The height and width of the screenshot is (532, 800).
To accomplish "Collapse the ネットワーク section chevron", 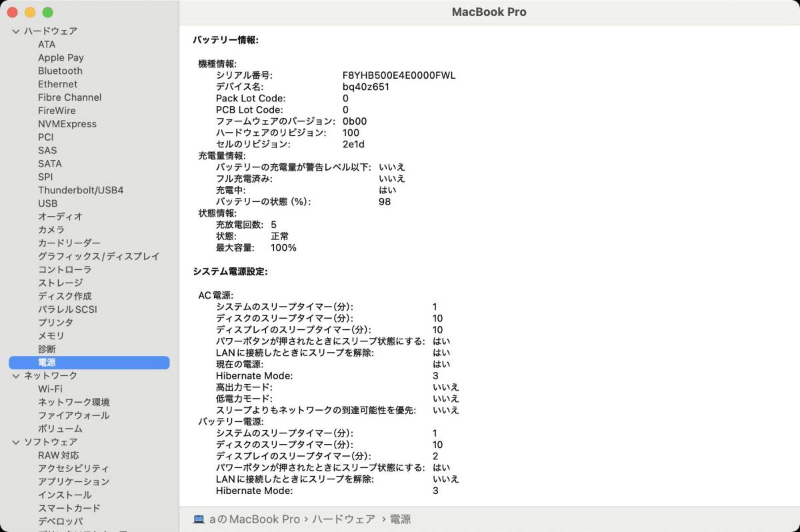I will click(16, 376).
